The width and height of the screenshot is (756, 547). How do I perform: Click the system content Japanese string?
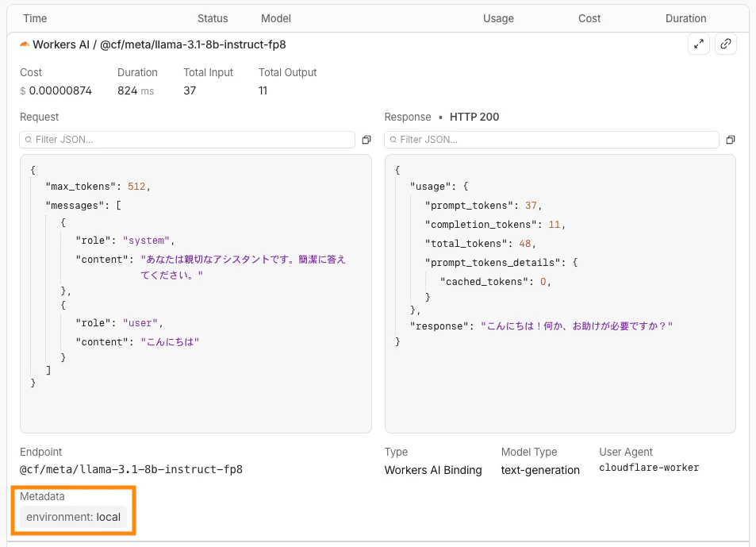(x=243, y=268)
